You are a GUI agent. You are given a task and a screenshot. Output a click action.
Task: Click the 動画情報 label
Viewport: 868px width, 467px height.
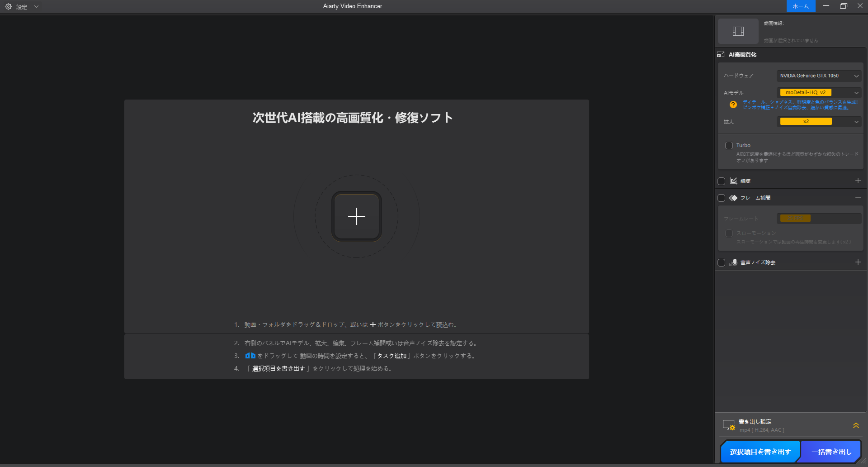coord(774,23)
